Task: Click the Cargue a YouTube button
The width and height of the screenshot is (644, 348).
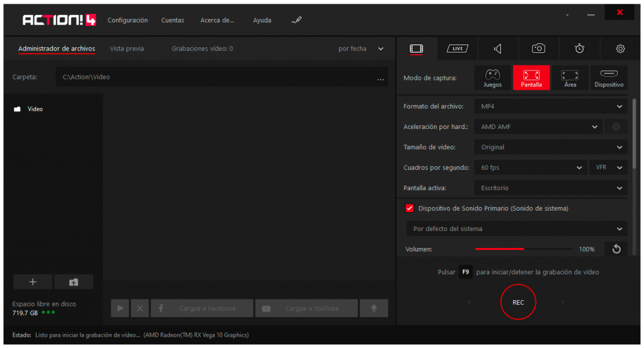Action: click(306, 308)
